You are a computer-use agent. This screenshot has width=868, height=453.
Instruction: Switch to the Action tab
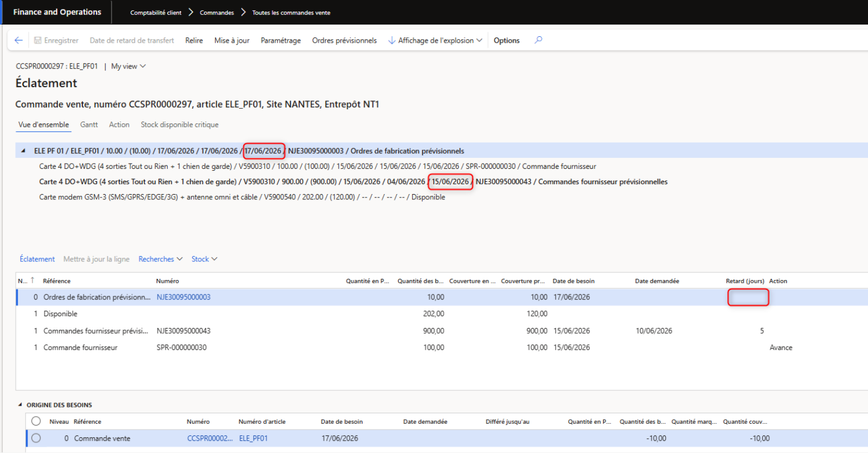click(119, 125)
